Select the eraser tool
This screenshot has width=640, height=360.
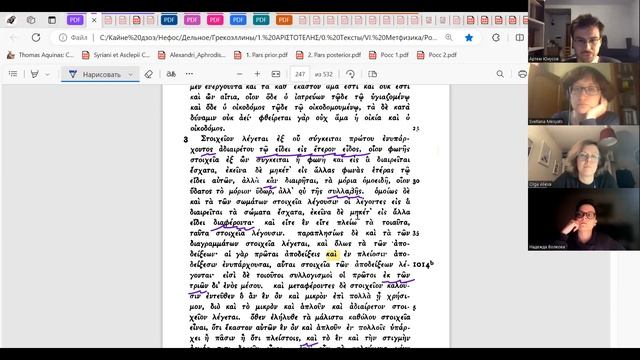click(x=149, y=74)
